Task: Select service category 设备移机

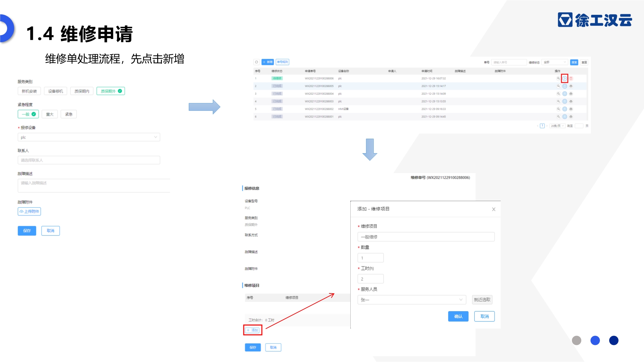Action: point(55,91)
